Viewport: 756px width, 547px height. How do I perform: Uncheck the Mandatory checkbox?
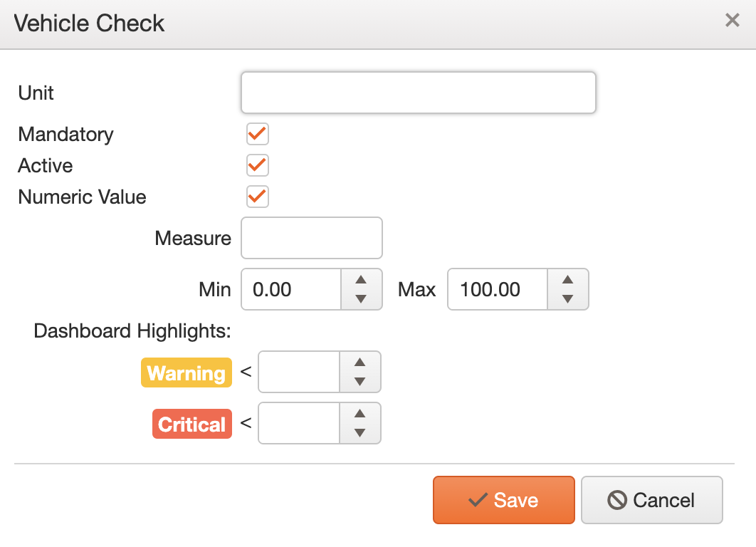coord(258,134)
